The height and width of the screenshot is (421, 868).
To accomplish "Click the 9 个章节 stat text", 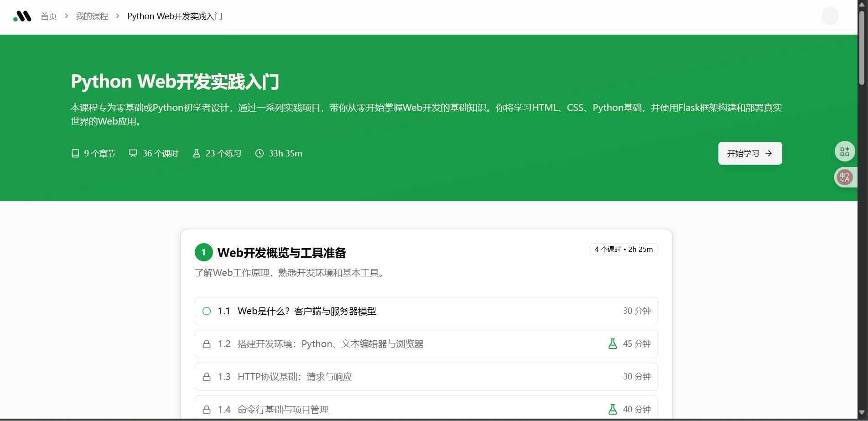I will click(100, 153).
